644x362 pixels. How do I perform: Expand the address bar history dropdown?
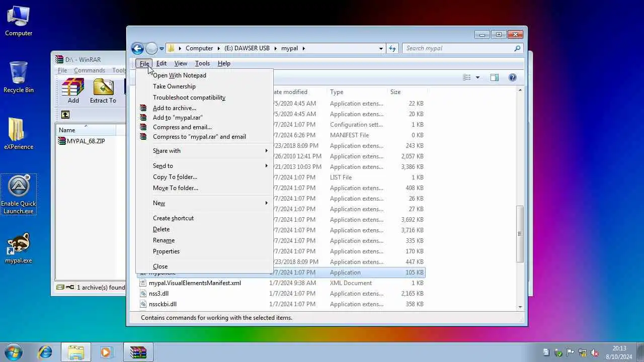[381, 48]
